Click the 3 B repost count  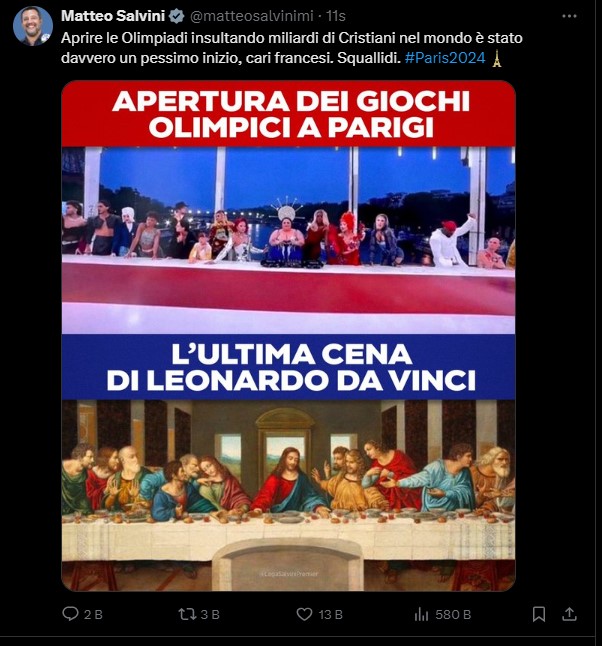(210, 614)
